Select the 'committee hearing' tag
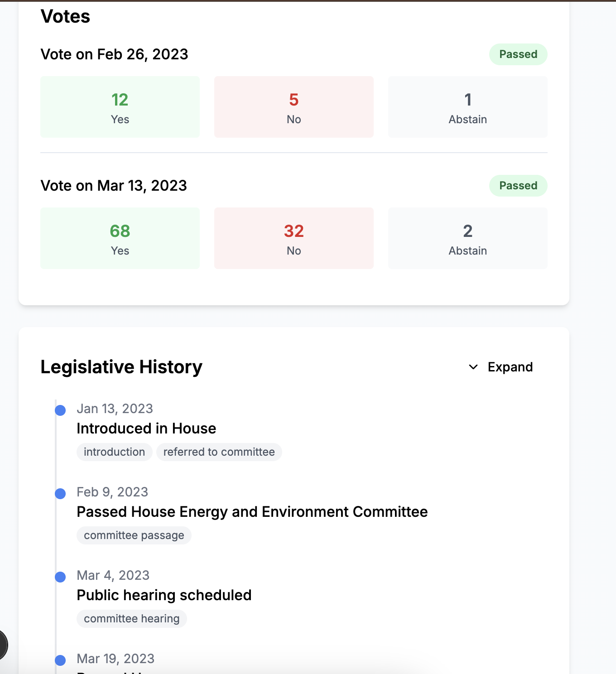Image resolution: width=616 pixels, height=674 pixels. (x=131, y=619)
